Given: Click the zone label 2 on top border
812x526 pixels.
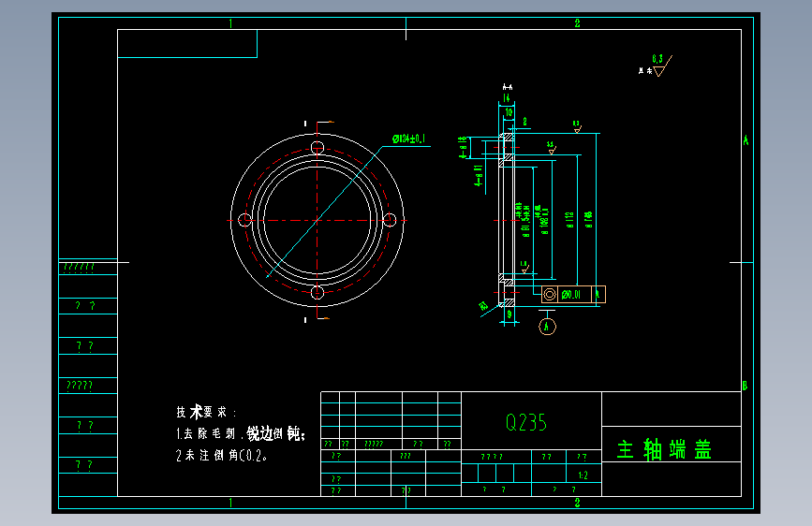Looking at the screenshot, I should click(578, 23).
